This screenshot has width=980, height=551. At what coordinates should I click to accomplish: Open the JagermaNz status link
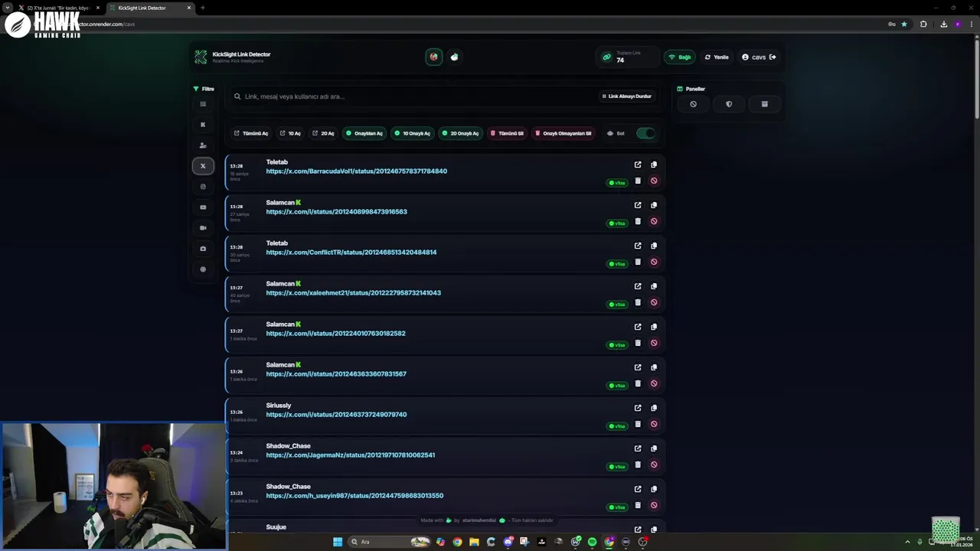pyautogui.click(x=351, y=455)
